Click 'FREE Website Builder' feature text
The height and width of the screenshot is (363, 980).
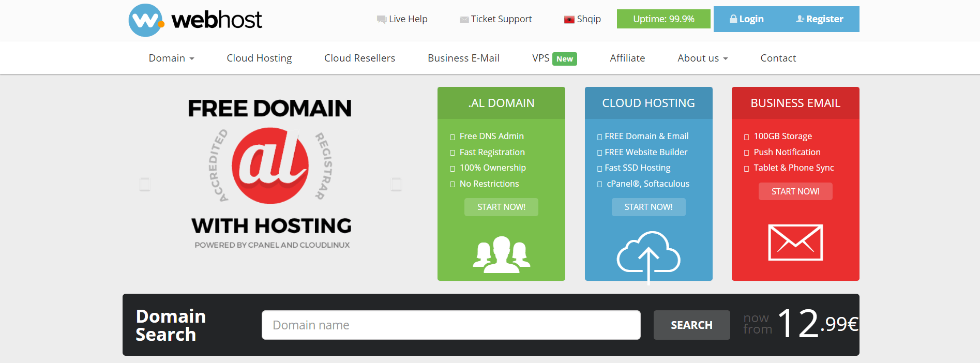coord(646,152)
